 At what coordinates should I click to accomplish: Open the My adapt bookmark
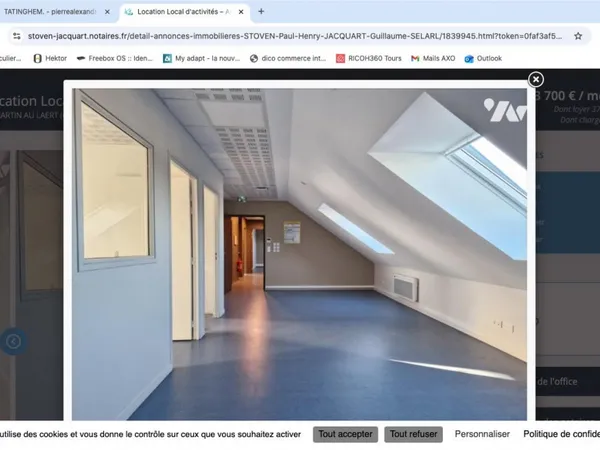(202, 59)
